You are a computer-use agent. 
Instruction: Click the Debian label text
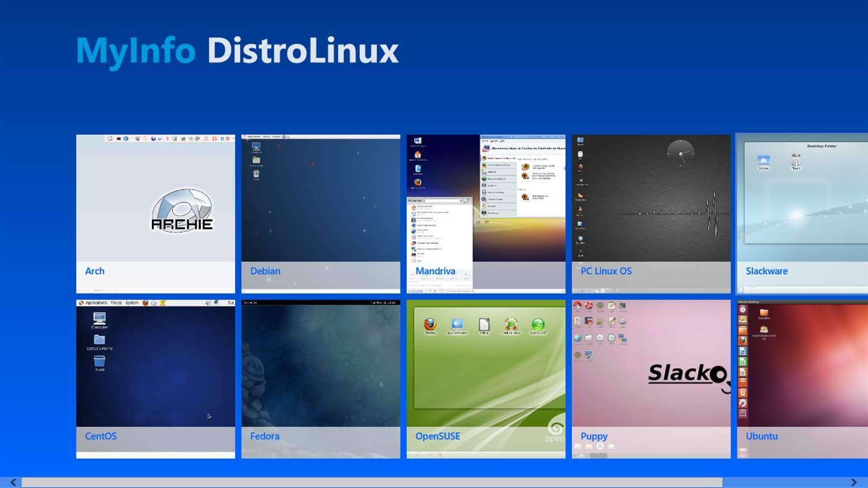265,271
